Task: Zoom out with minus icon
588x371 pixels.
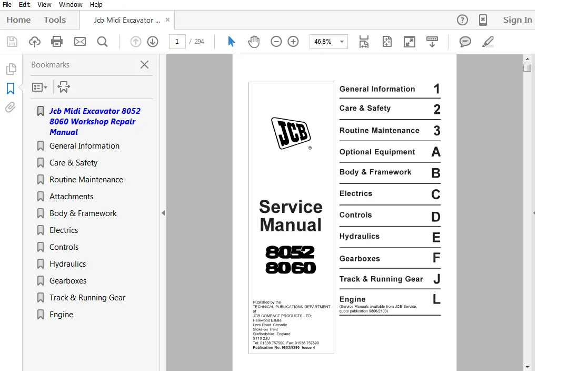Action: click(276, 41)
